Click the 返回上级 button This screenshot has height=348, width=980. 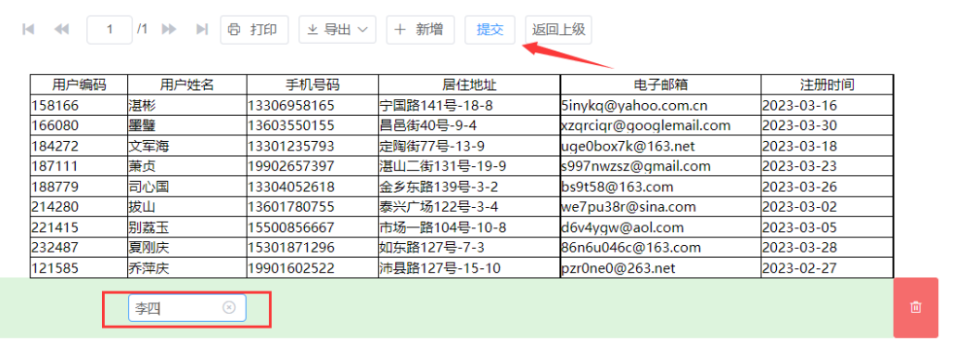click(558, 30)
